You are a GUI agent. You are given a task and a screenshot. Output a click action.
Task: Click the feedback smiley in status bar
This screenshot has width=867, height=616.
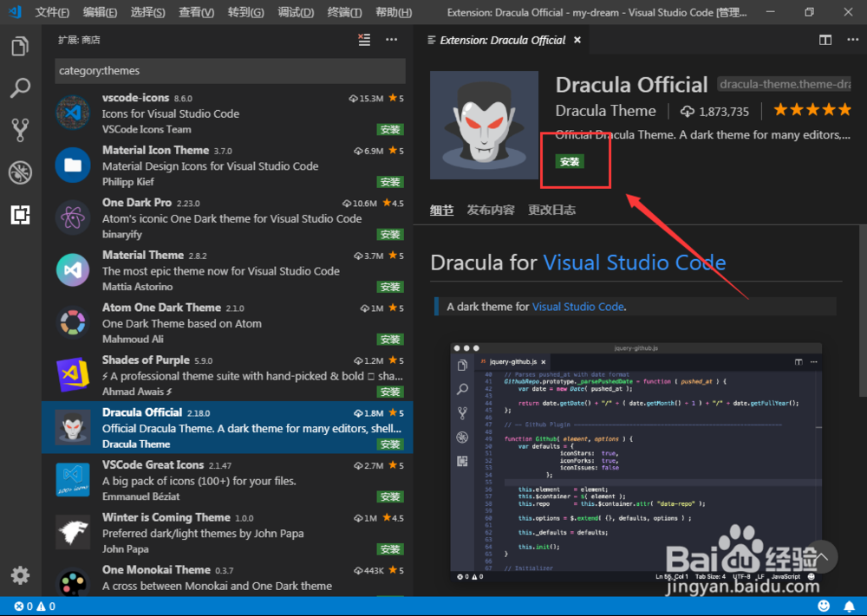[x=824, y=606]
